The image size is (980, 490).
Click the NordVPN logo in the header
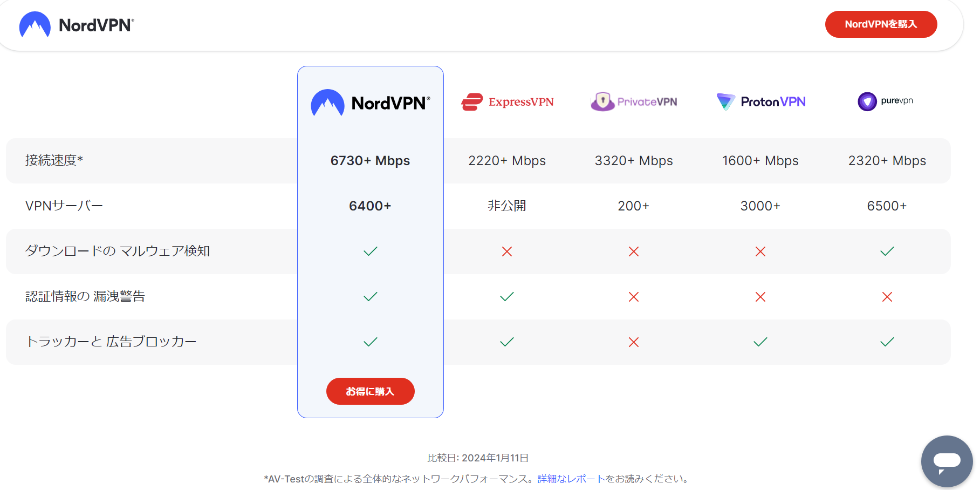[77, 25]
